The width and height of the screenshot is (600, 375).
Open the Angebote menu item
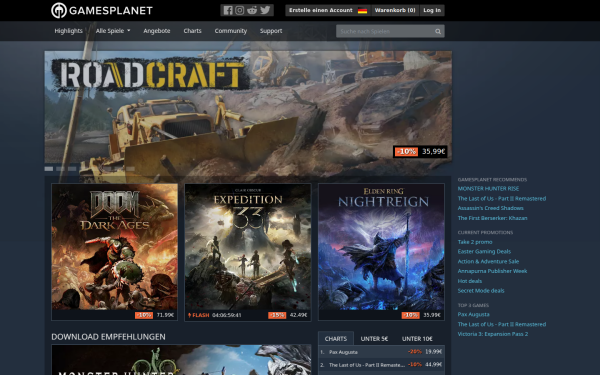point(157,31)
